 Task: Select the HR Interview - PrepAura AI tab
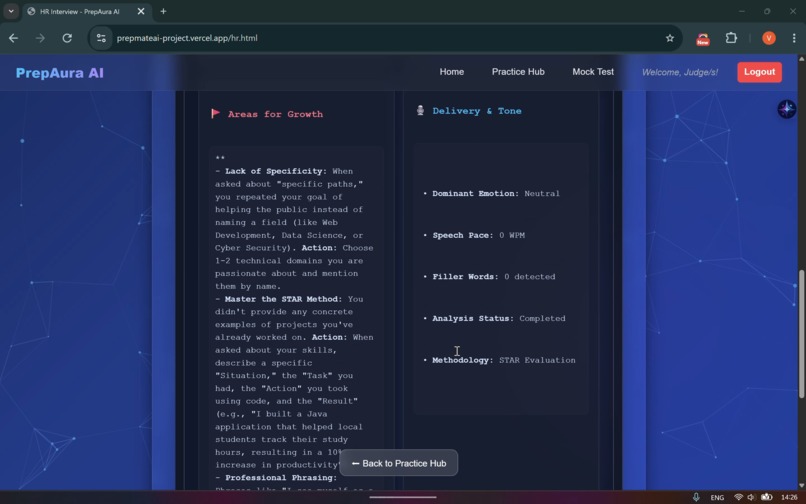(x=82, y=11)
